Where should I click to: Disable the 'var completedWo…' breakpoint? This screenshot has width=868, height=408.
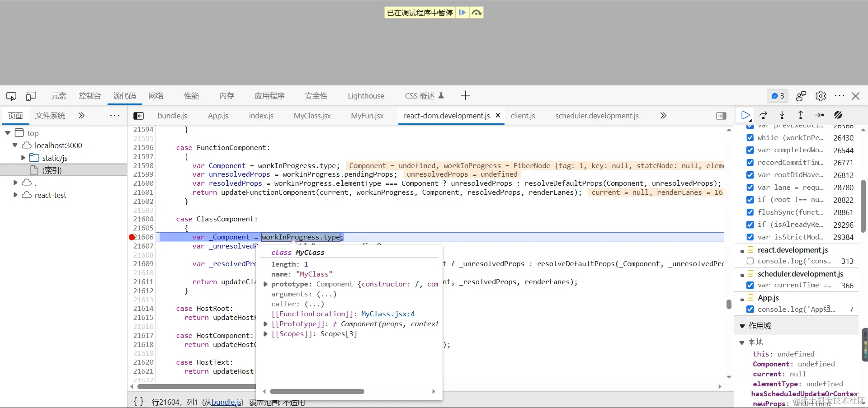pyautogui.click(x=750, y=150)
